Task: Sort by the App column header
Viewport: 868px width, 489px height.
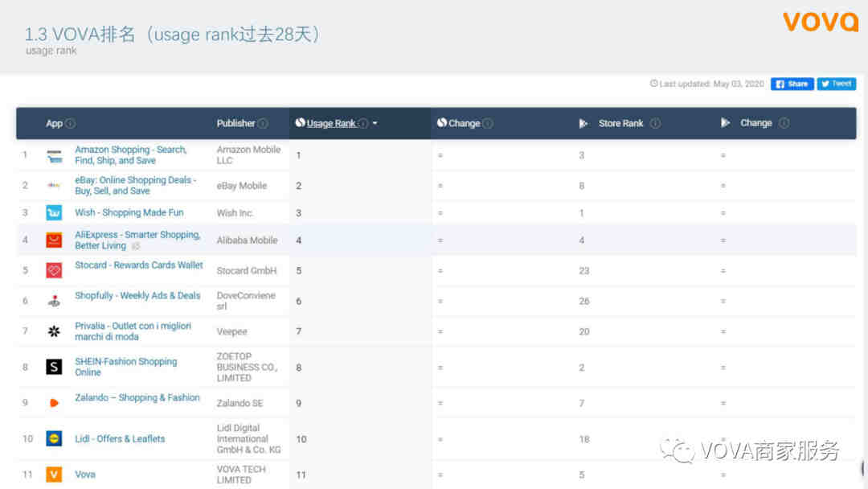Action: pos(55,124)
